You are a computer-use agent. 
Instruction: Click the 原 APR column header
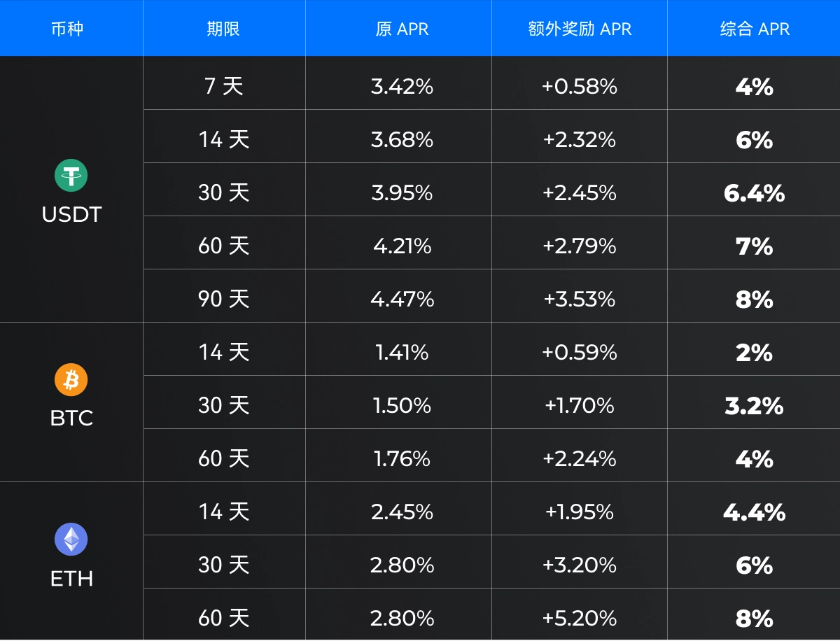(x=402, y=29)
